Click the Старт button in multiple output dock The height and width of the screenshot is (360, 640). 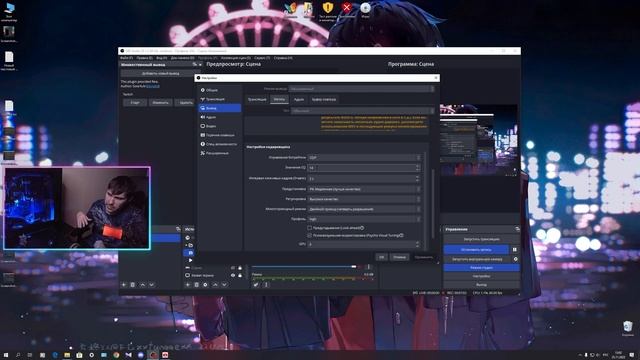coord(135,103)
